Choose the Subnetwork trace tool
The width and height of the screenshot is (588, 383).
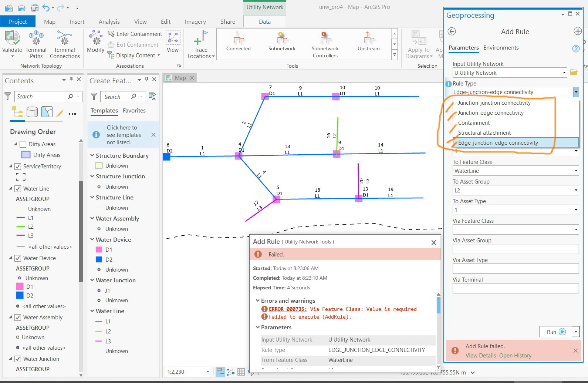click(x=282, y=41)
